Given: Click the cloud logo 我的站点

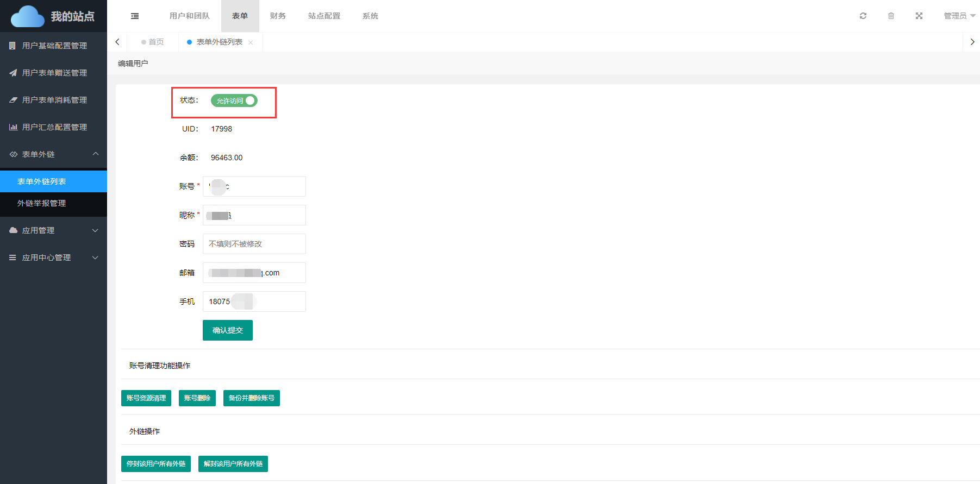Looking at the screenshot, I should pos(53,16).
